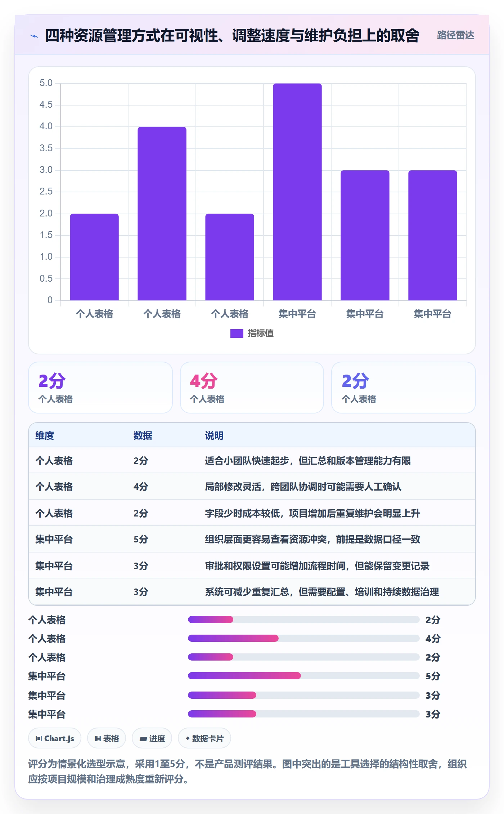Click the Chart.js chip icon

[x=39, y=738]
